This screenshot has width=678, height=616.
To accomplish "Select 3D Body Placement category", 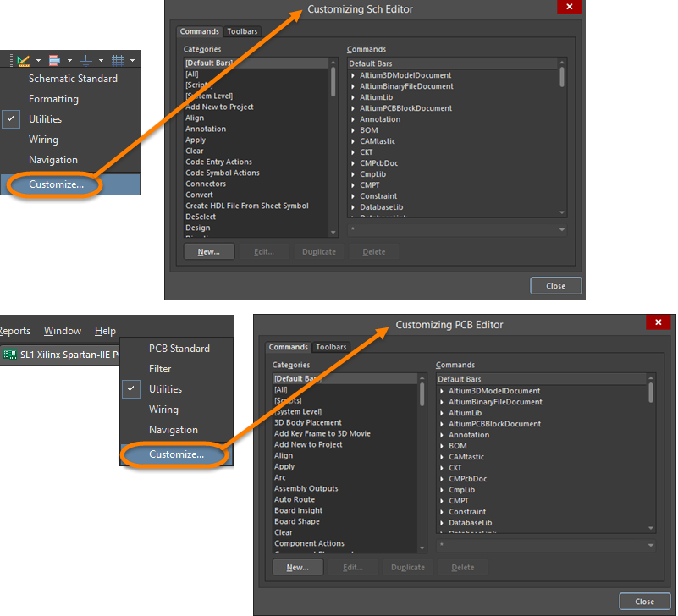I will coord(307,422).
